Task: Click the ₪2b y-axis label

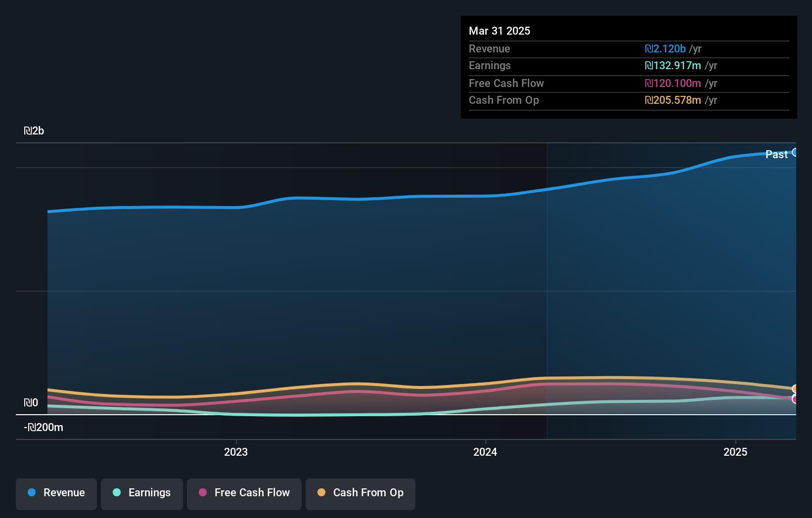Action: 34,131
